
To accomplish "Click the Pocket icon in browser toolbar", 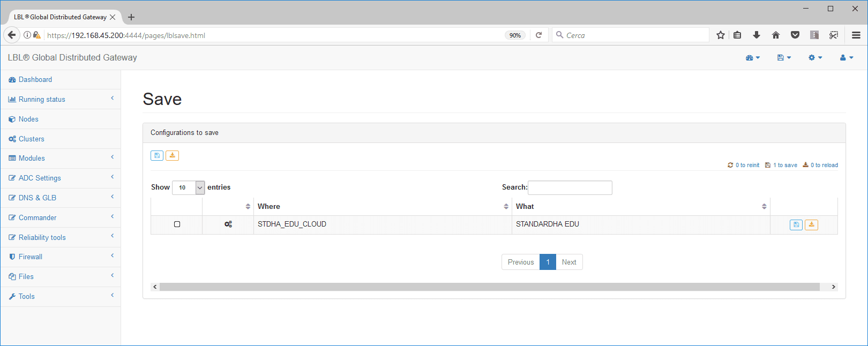I will pyautogui.click(x=795, y=35).
